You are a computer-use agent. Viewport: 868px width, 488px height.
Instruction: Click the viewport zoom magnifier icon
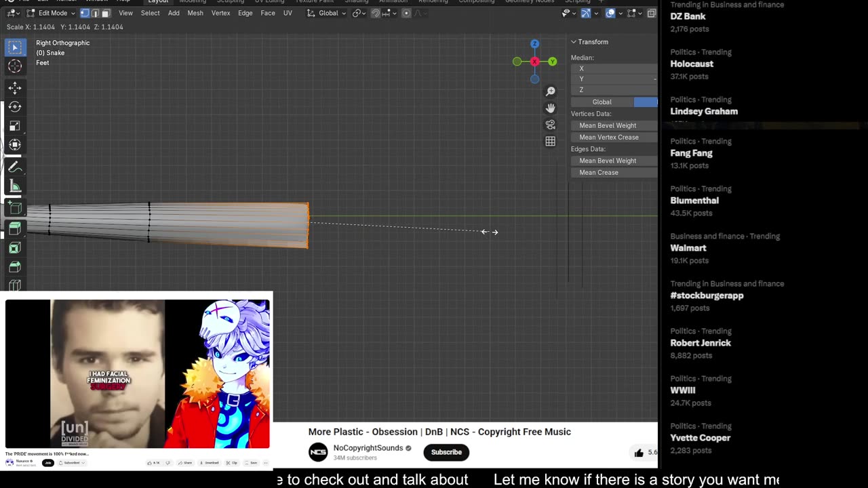point(551,91)
